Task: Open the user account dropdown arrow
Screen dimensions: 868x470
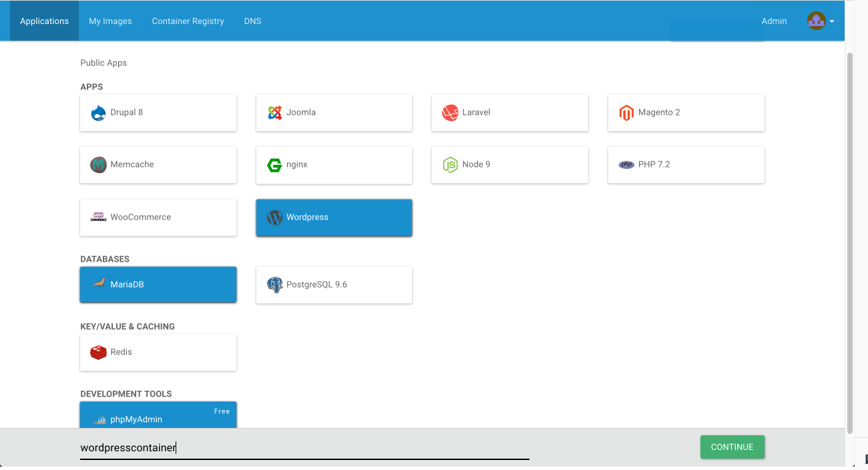Action: point(832,21)
